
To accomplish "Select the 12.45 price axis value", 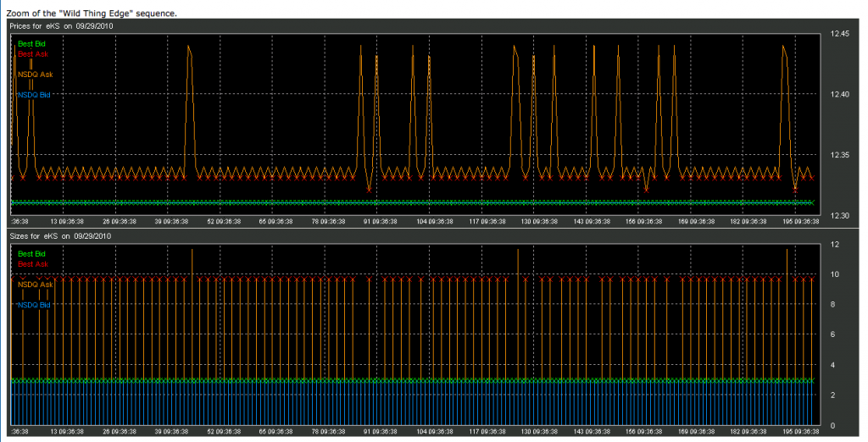I will click(x=840, y=34).
